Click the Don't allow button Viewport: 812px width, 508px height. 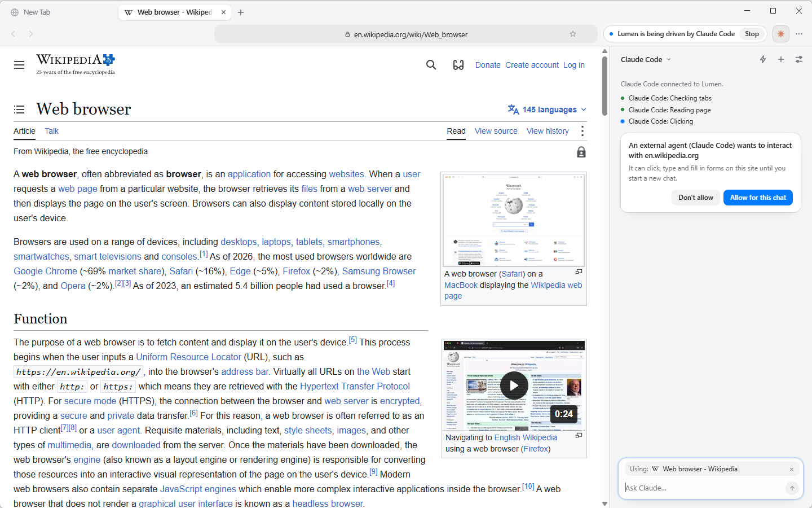click(x=696, y=198)
